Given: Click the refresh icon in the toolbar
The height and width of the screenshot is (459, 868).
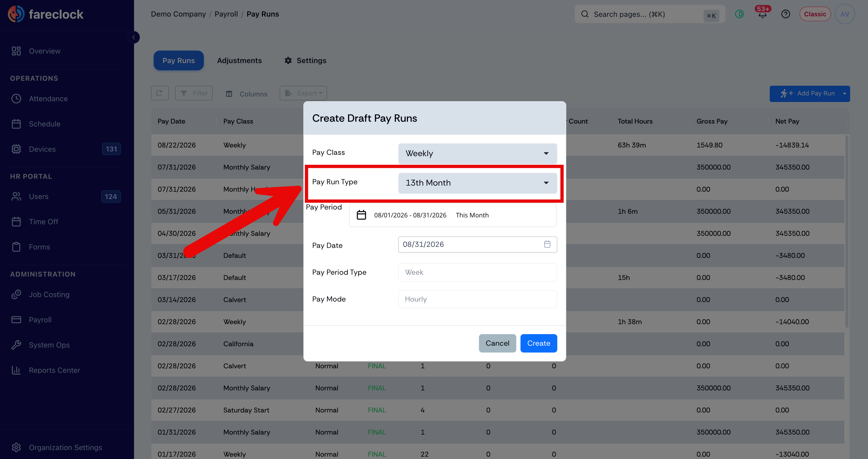Looking at the screenshot, I should (x=159, y=93).
